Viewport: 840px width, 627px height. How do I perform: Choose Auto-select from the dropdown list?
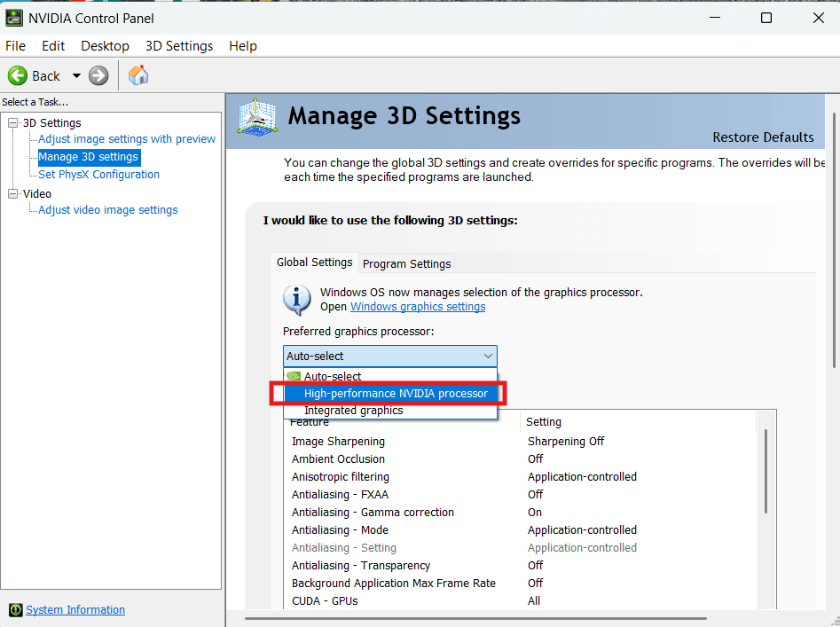point(390,376)
